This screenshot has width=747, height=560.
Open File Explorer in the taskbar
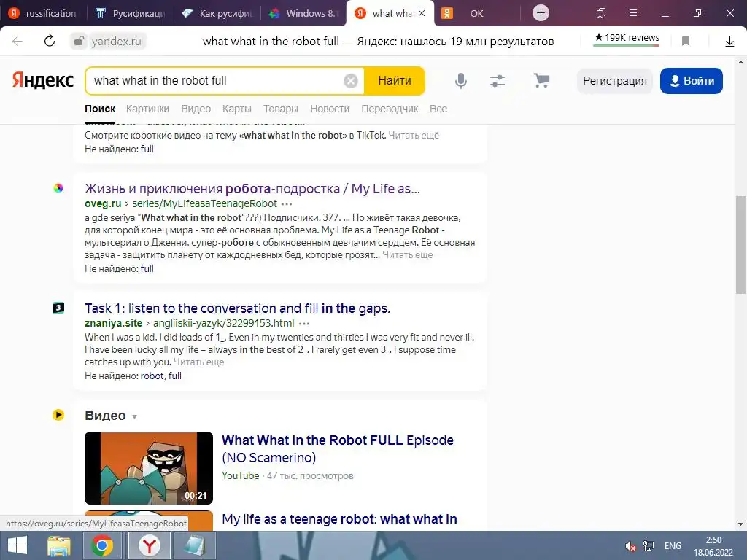(x=59, y=545)
